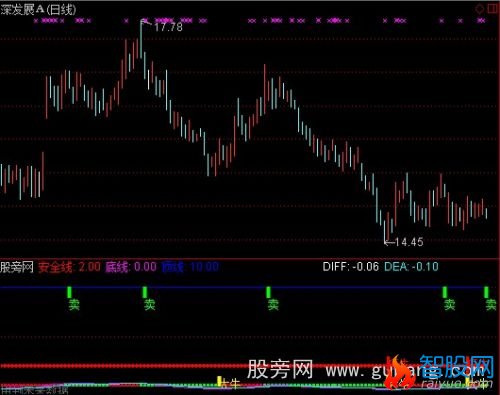
Task: Click the chart title 深发展A(日线)
Action: pyautogui.click(x=38, y=10)
